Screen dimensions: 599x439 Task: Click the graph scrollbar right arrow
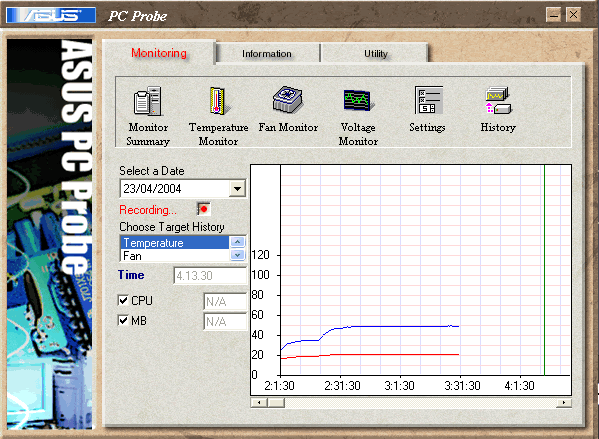coord(563,403)
